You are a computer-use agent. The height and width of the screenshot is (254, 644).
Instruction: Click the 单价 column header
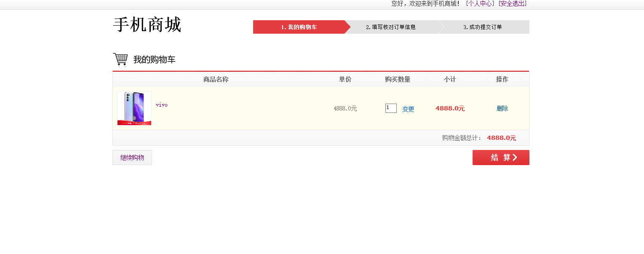(x=345, y=79)
